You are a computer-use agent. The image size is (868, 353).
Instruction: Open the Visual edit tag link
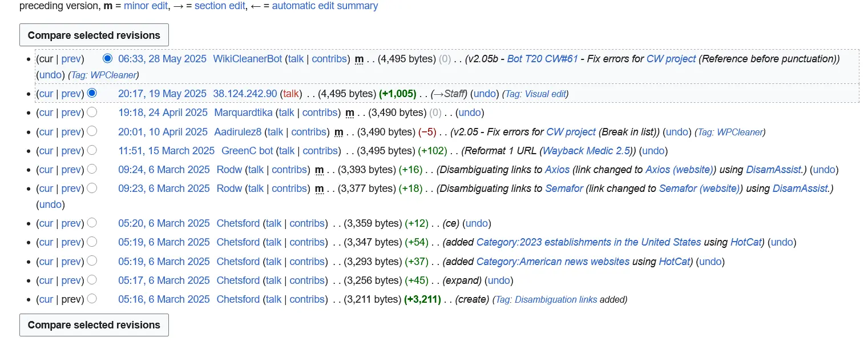click(x=546, y=94)
